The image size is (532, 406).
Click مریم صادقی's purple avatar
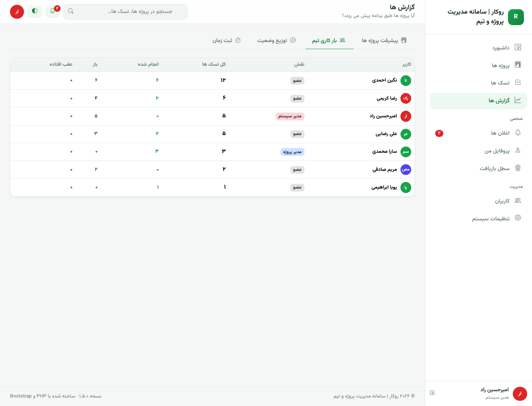tap(406, 169)
